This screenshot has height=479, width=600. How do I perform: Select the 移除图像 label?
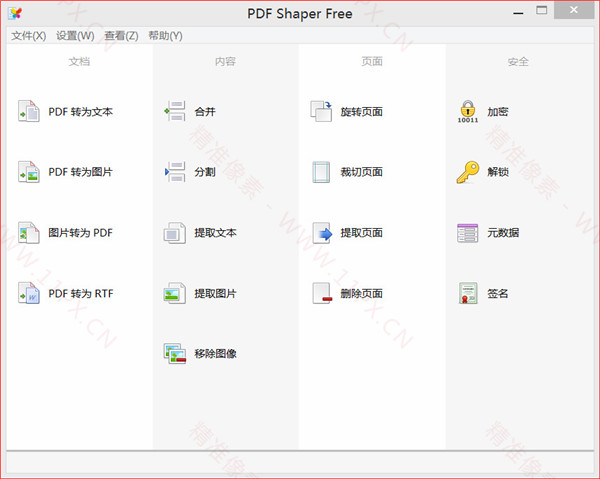click(x=215, y=354)
